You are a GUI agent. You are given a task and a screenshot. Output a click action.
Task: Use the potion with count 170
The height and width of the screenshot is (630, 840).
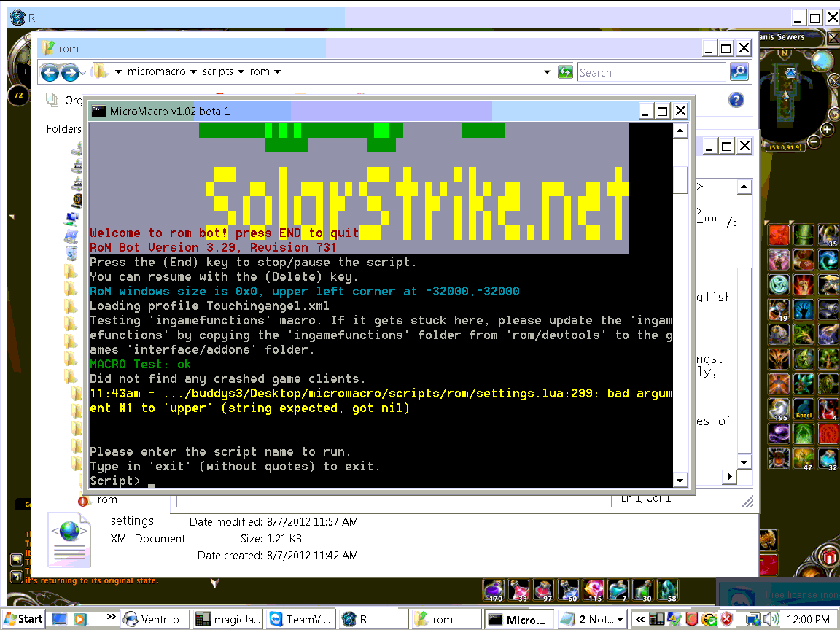pos(494,590)
